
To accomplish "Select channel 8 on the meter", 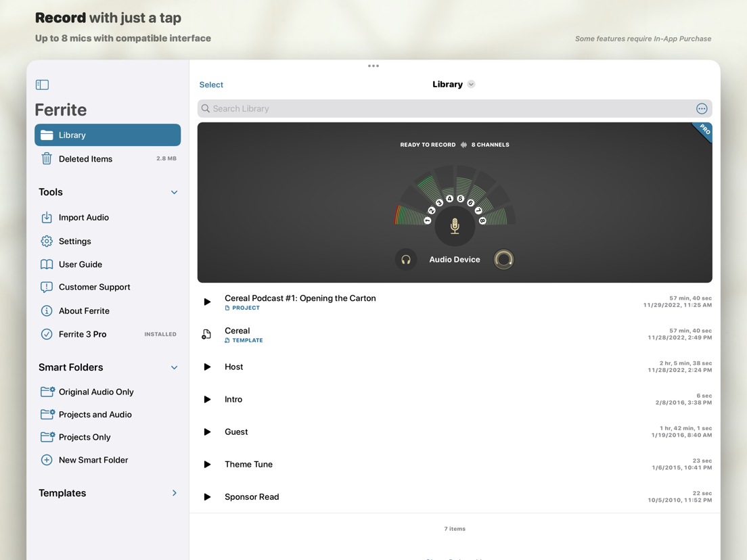I will pos(482,220).
